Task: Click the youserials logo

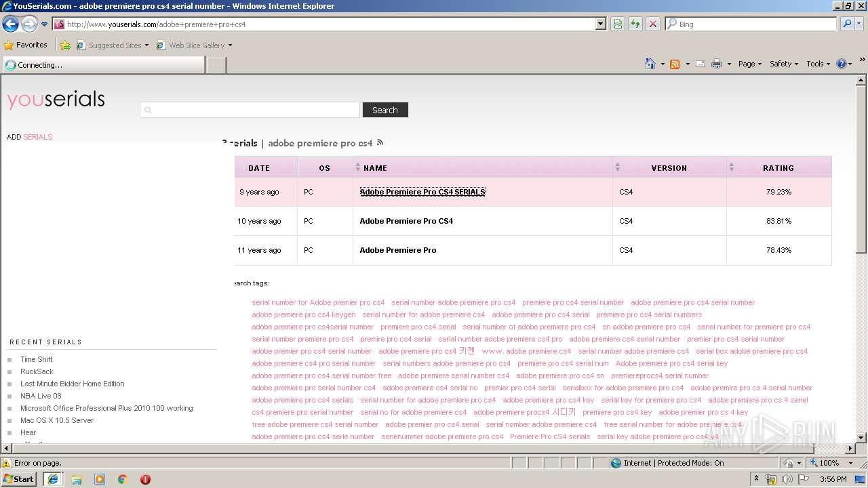Action: (x=56, y=100)
